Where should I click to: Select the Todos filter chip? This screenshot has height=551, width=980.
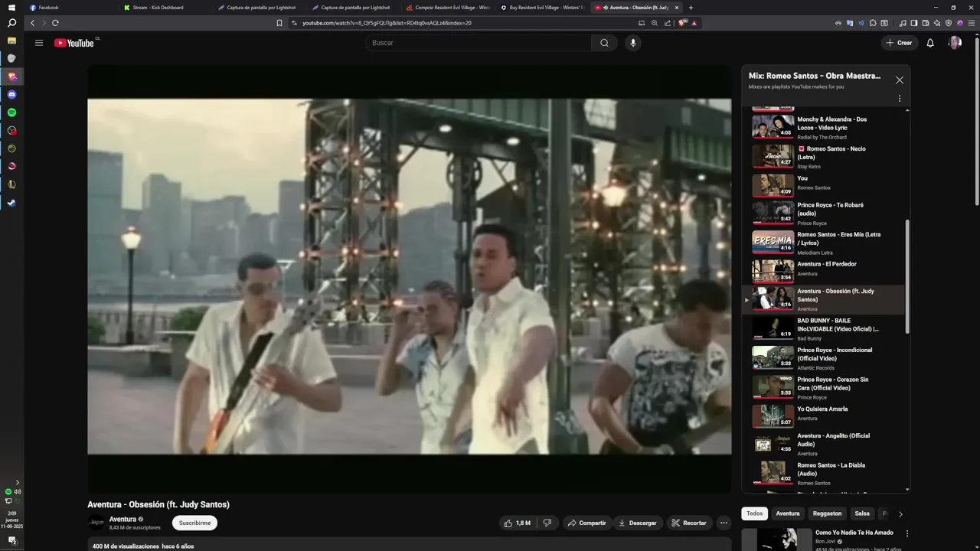click(755, 514)
